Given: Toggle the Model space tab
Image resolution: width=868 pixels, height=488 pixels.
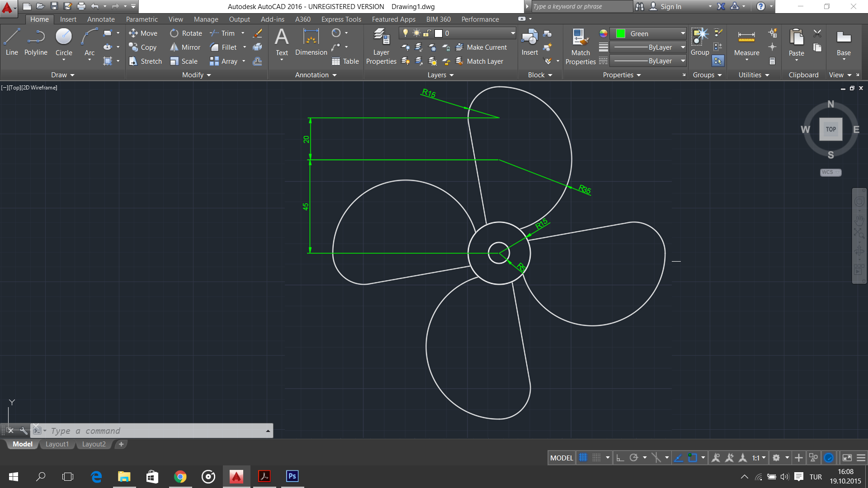Looking at the screenshot, I should pos(22,444).
